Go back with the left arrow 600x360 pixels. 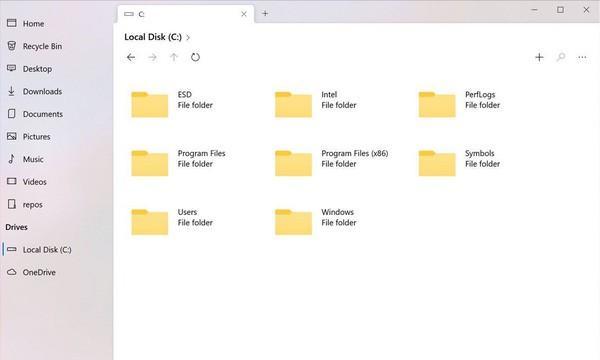[131, 57]
